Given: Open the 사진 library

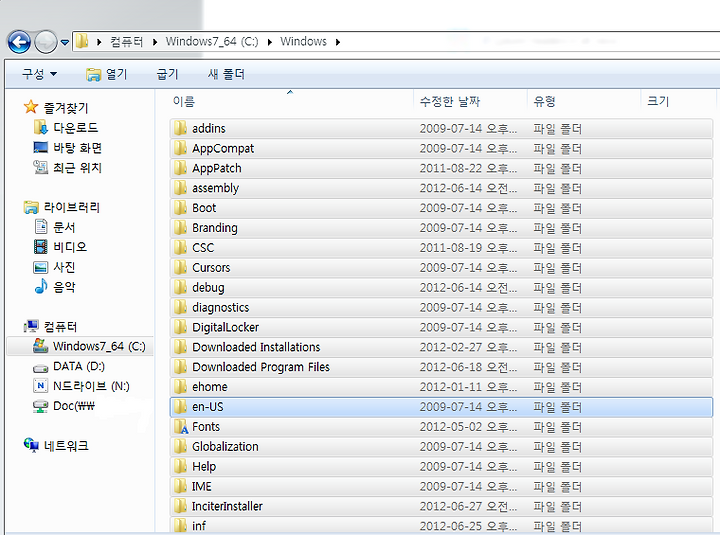Looking at the screenshot, I should coord(54,267).
